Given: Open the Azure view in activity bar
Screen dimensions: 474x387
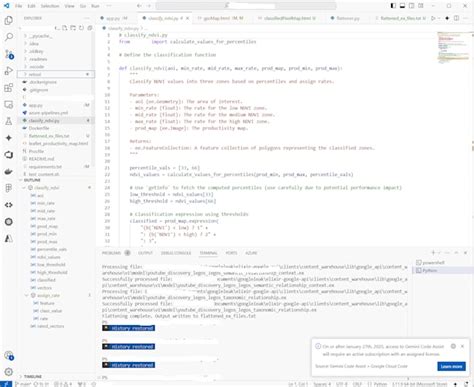Looking at the screenshot, I should tap(9, 238).
